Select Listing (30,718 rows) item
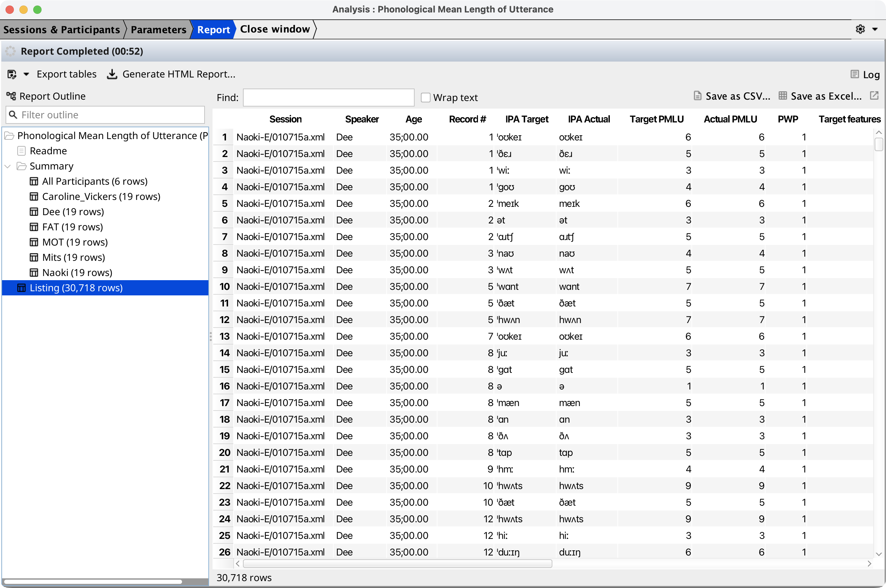Image resolution: width=886 pixels, height=588 pixels. (105, 288)
